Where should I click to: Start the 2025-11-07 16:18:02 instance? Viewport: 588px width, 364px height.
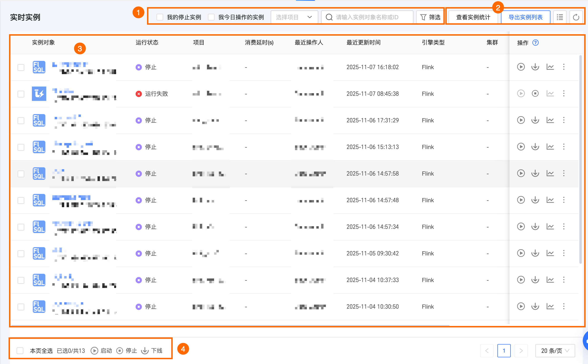point(520,67)
